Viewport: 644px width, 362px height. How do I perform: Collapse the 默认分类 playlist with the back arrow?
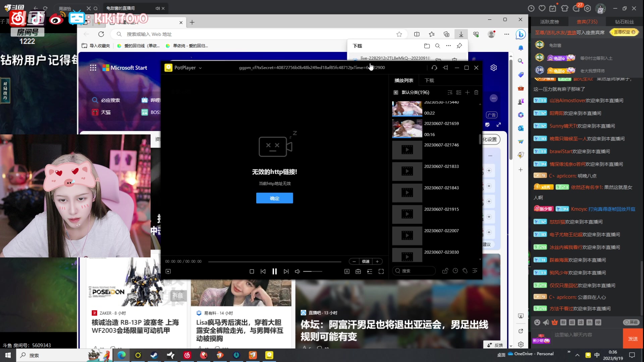[396, 93]
